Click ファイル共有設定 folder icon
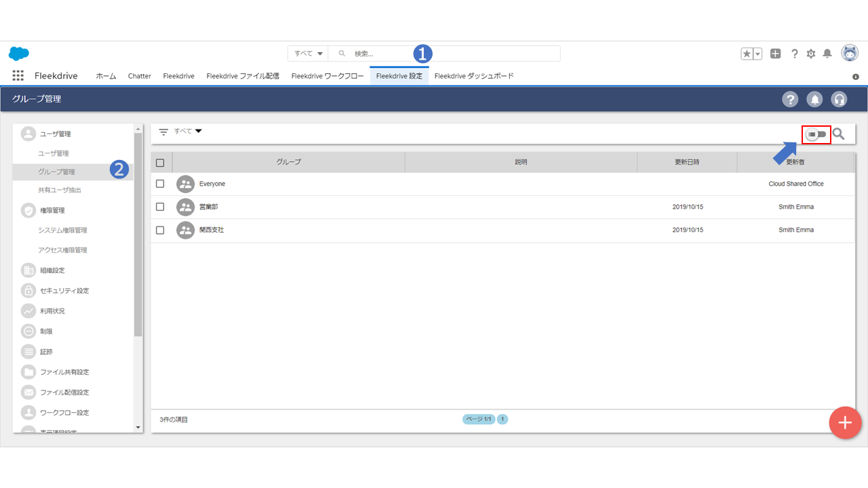The width and height of the screenshot is (868, 488). coord(28,372)
